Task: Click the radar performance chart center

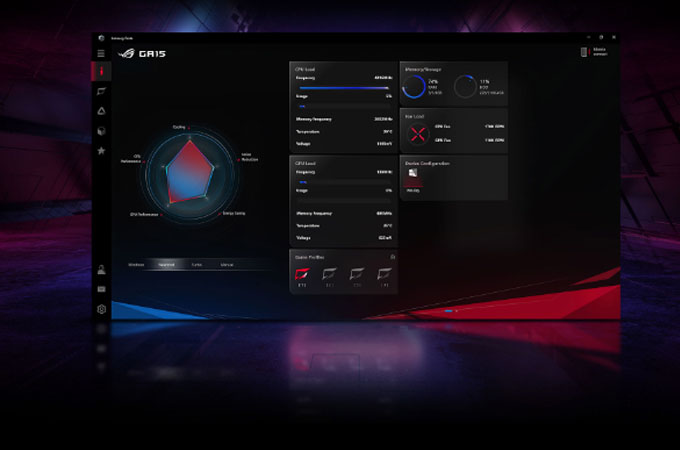Action: (190, 173)
